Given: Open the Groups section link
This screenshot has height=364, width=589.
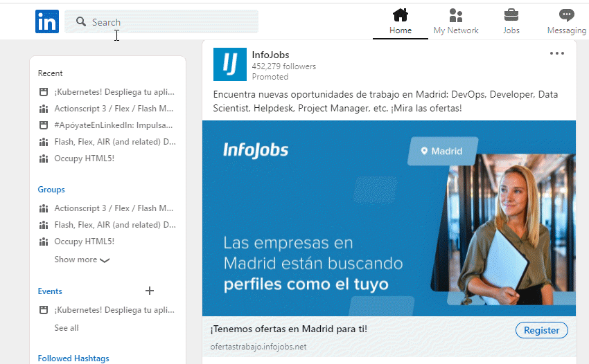Looking at the screenshot, I should click(51, 190).
